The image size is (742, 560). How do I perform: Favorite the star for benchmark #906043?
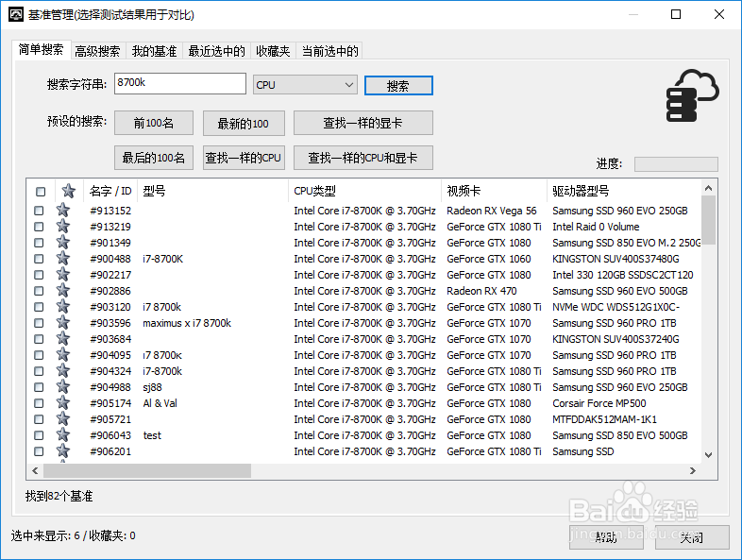pos(63,435)
